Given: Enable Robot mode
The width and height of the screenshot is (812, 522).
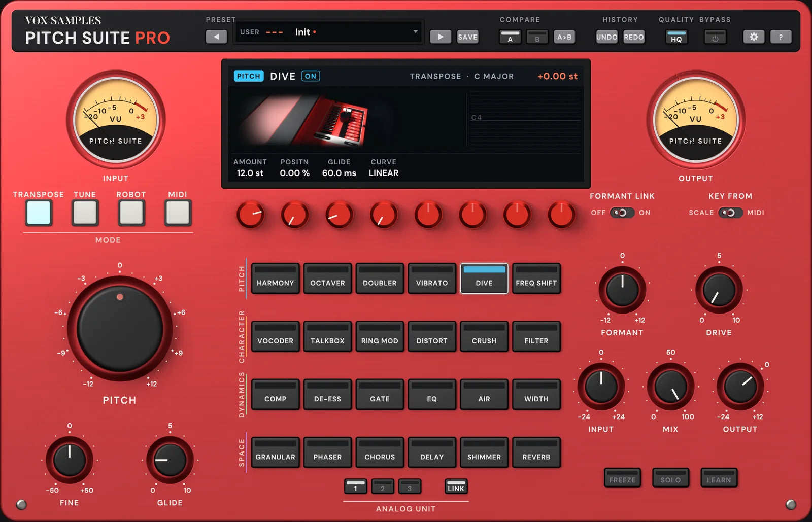Looking at the screenshot, I should 131,213.
